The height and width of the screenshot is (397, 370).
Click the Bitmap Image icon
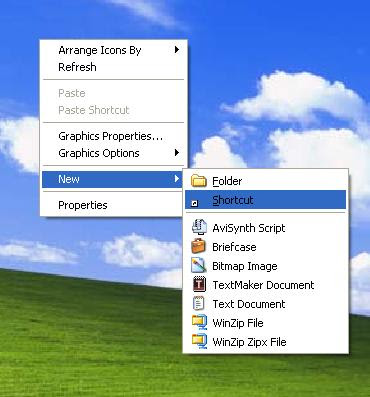tap(199, 266)
